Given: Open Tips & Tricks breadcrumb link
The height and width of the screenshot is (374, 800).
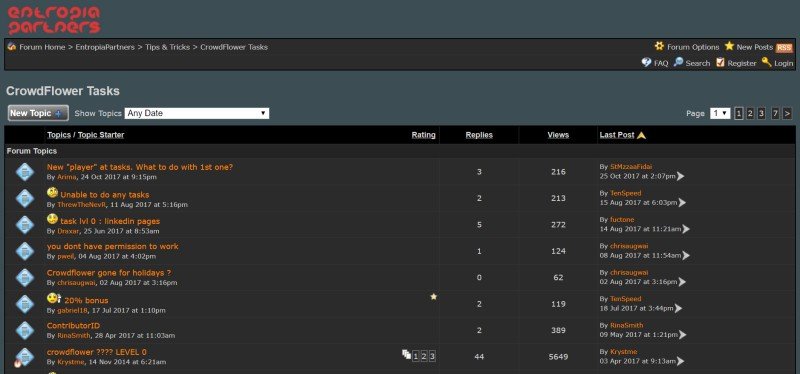Looking at the screenshot, I should (167, 47).
